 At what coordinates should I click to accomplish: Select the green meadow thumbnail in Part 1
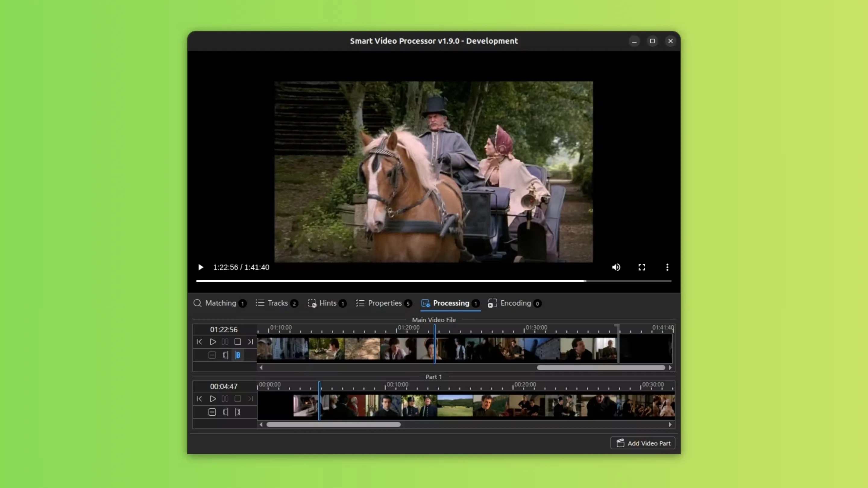pyautogui.click(x=455, y=406)
